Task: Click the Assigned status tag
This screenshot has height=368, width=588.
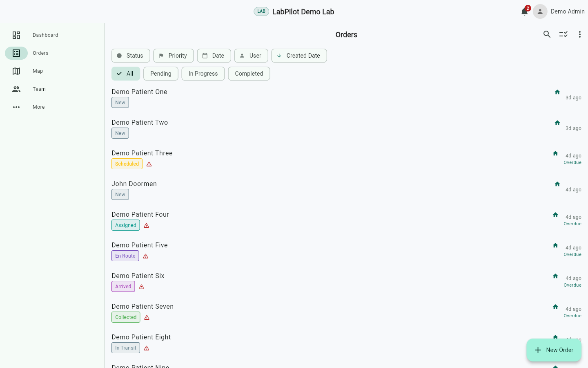Action: (126, 225)
